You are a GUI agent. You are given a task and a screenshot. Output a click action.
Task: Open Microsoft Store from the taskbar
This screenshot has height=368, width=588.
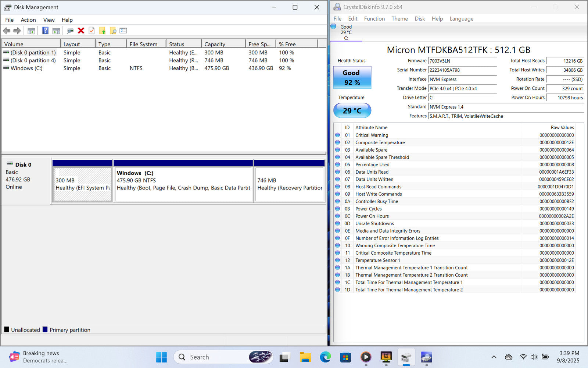345,357
